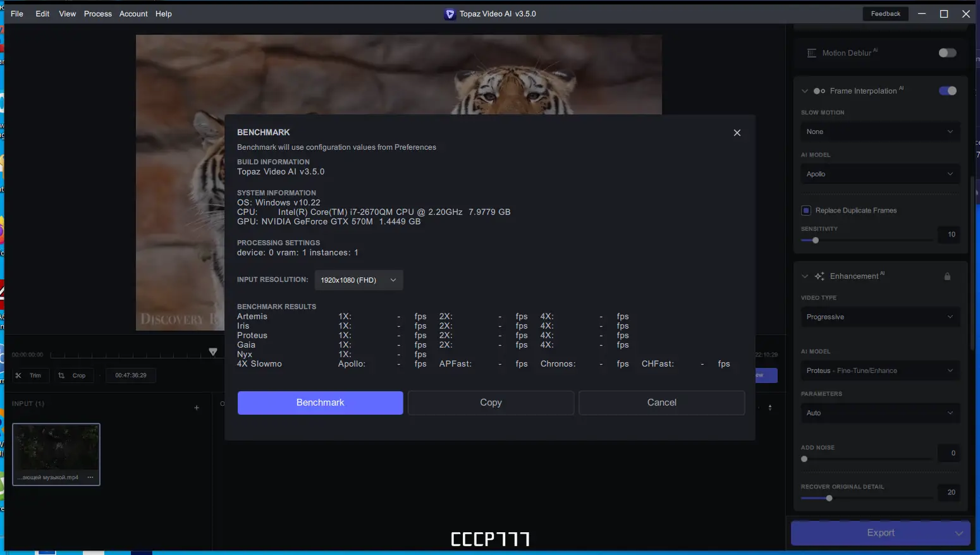
Task: Toggle the Motion Deblur switch
Action: click(x=947, y=53)
